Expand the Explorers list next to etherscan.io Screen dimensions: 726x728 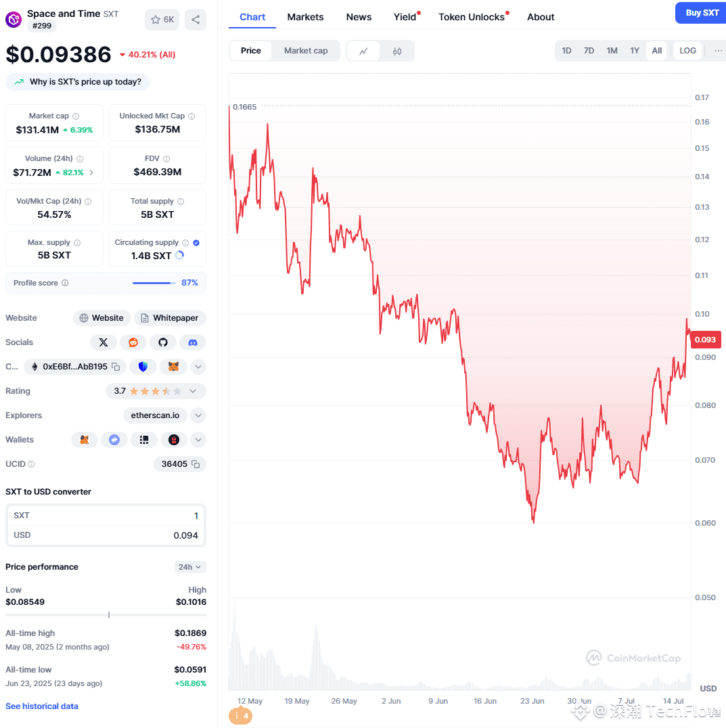coord(198,415)
